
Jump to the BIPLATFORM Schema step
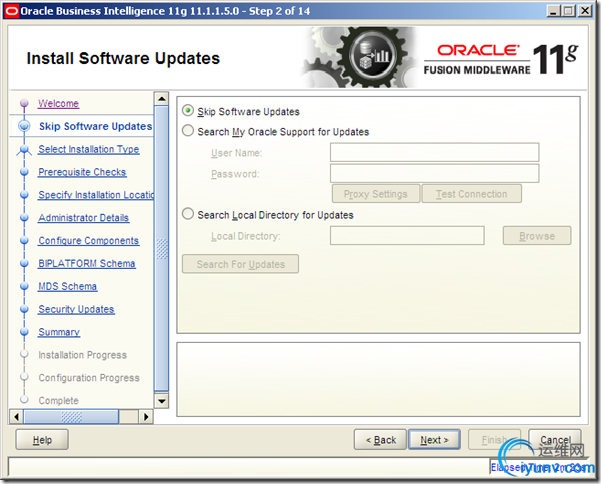click(x=87, y=264)
